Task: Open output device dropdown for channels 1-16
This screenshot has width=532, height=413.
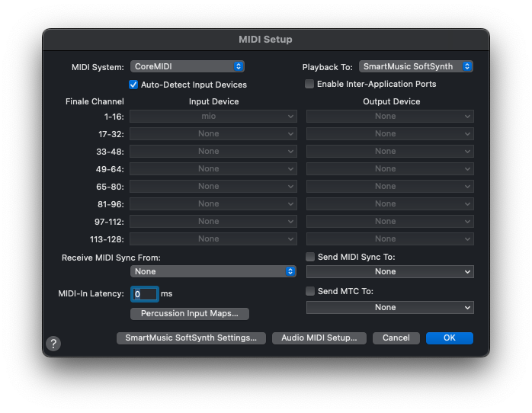Action: pos(390,116)
